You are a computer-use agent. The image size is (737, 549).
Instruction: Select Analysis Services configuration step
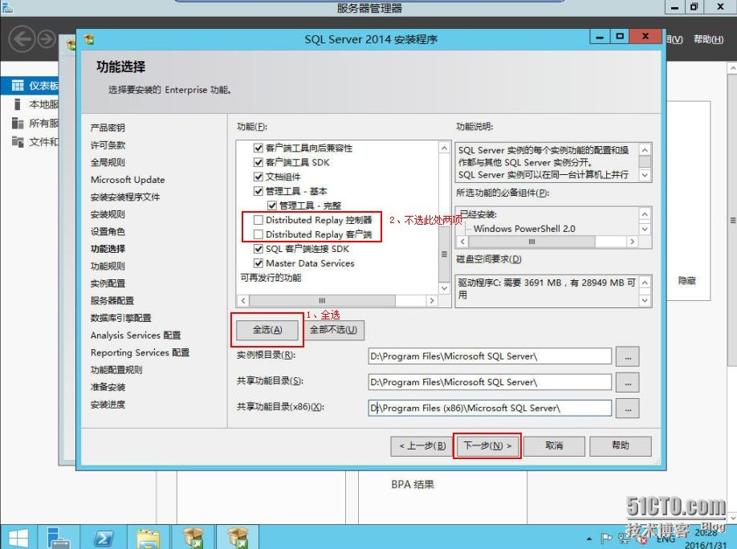coord(136,335)
